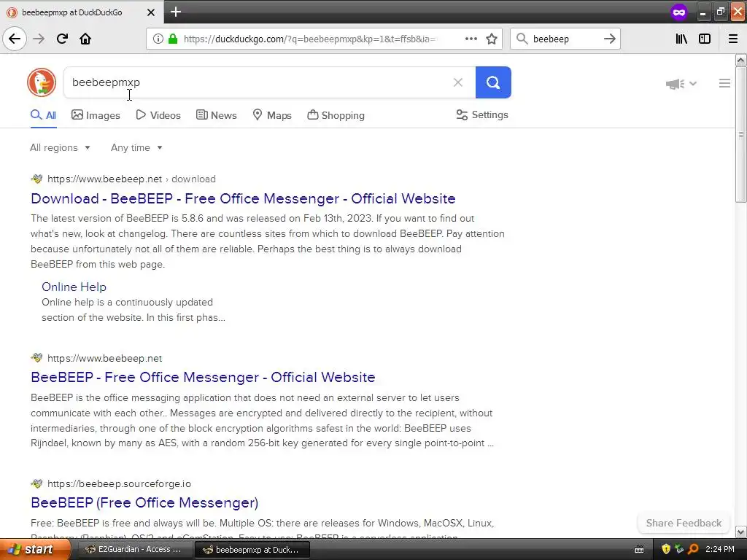This screenshot has height=560, width=747.
Task: Open the megaphone spread-the-word dropdown
Action: pyautogui.click(x=681, y=84)
